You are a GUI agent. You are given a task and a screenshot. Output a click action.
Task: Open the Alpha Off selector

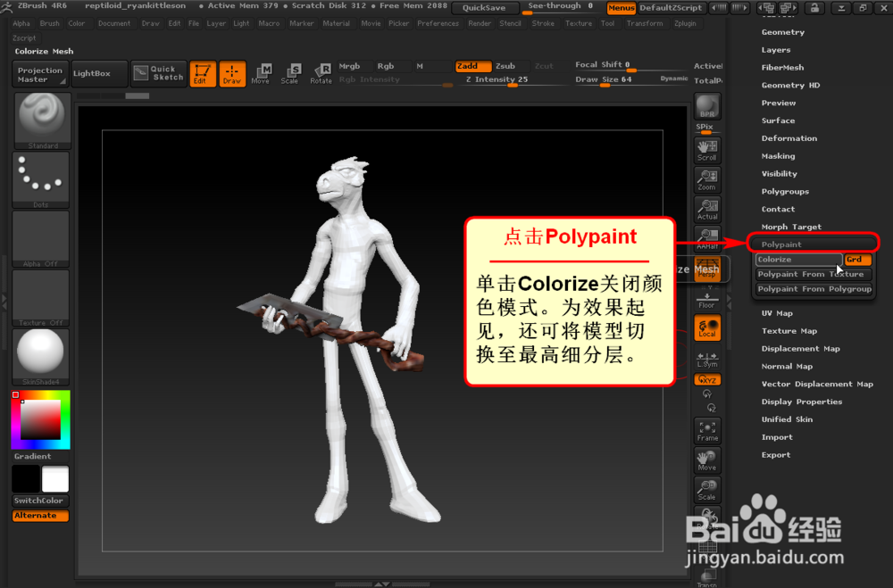pyautogui.click(x=41, y=239)
